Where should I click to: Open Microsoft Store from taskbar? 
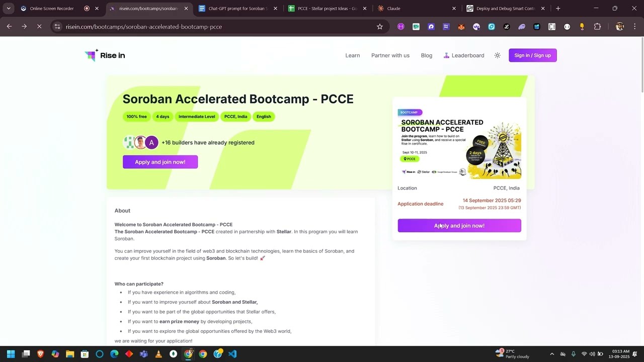85,354
